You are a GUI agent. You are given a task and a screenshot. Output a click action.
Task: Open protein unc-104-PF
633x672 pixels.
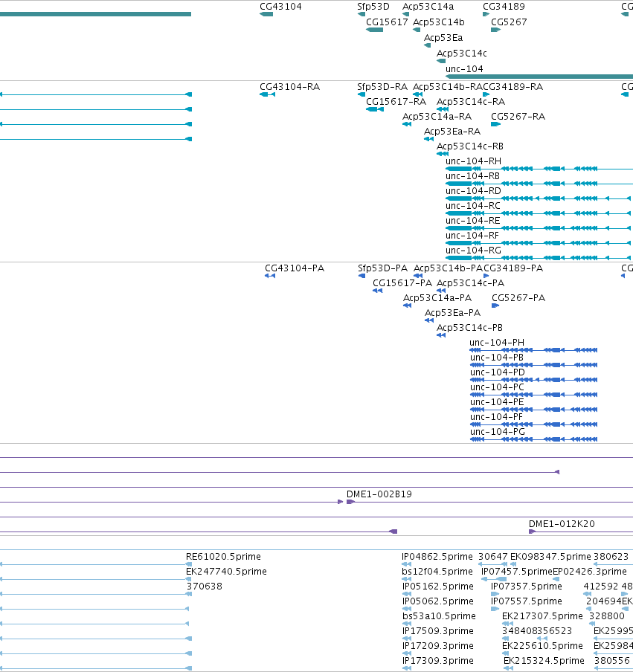[x=497, y=416]
